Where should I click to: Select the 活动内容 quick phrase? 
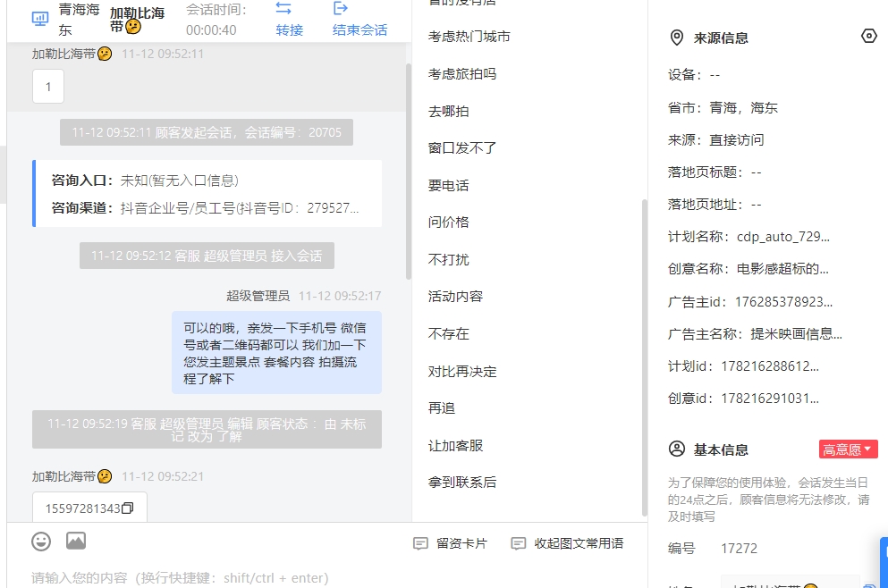pos(455,297)
